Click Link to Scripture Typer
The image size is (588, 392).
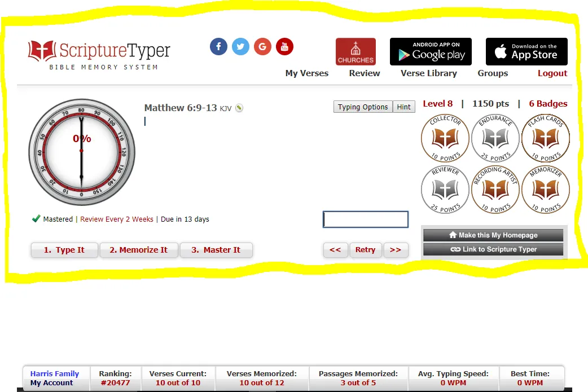click(493, 249)
